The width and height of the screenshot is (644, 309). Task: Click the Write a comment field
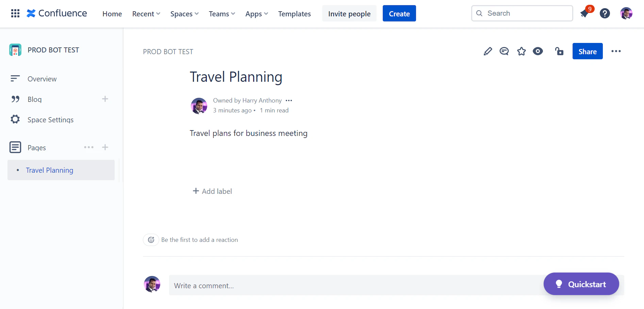(306, 285)
